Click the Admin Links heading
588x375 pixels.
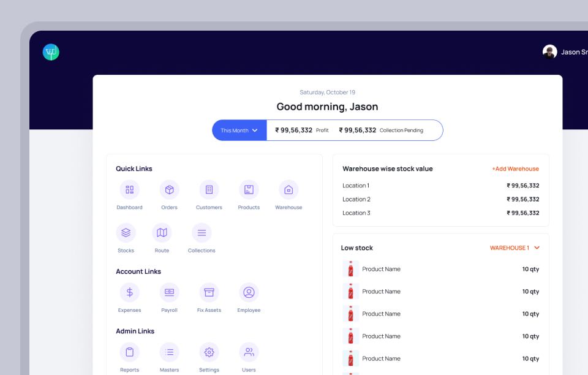(135, 331)
